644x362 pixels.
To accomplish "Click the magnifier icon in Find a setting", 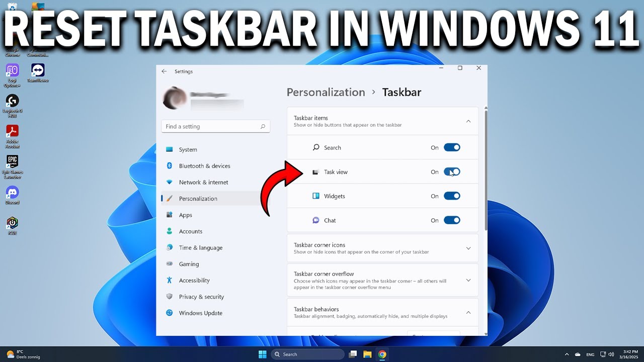I will pos(263,127).
